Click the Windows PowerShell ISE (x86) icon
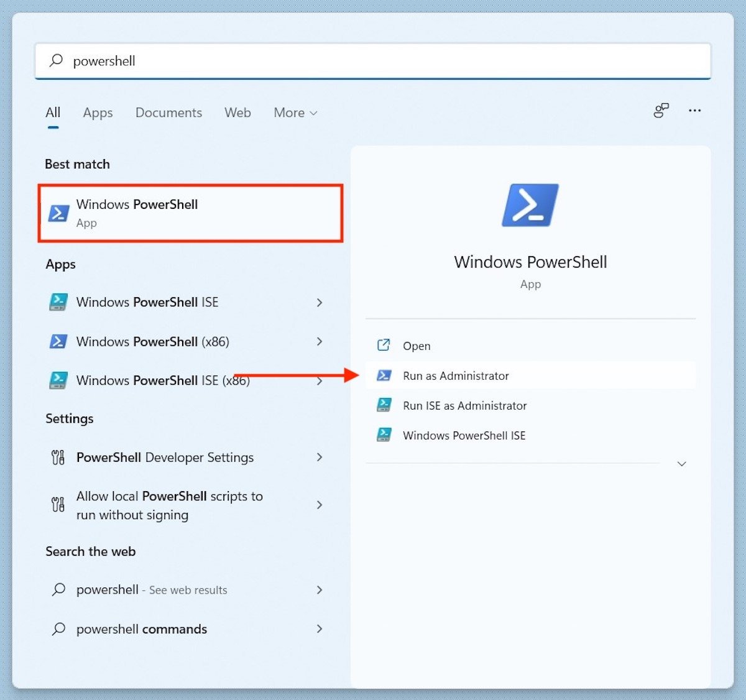746x700 pixels. pos(58,380)
